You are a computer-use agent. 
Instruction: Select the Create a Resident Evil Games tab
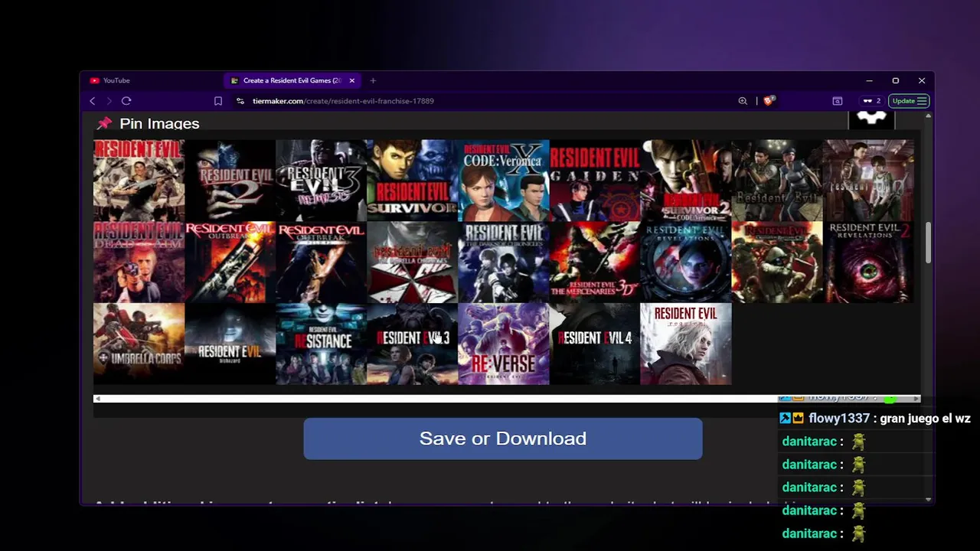pos(291,80)
